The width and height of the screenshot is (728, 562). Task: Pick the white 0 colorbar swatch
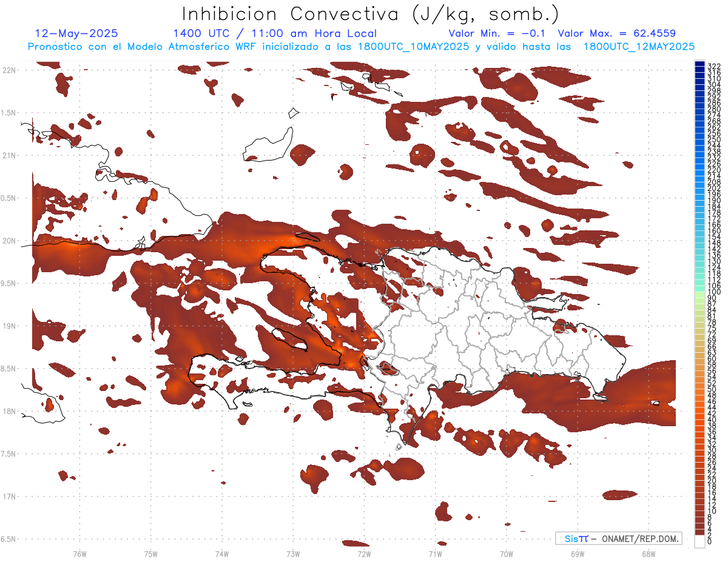coord(699,541)
